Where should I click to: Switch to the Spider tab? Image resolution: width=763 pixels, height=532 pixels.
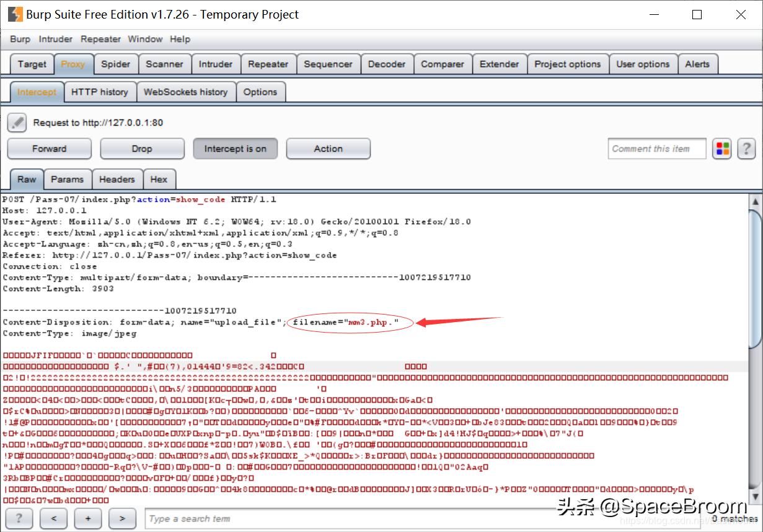click(116, 64)
